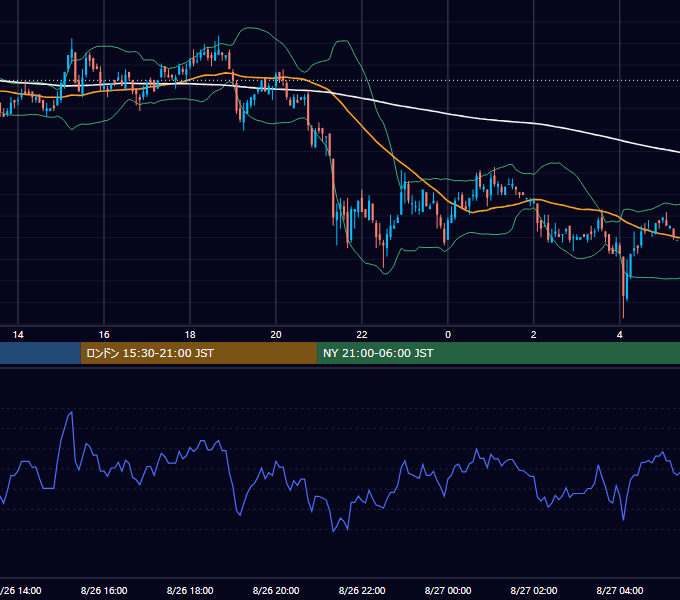Click the lowest candle wick near 4:00
Viewport: 680px width, 600px height.
(623, 308)
